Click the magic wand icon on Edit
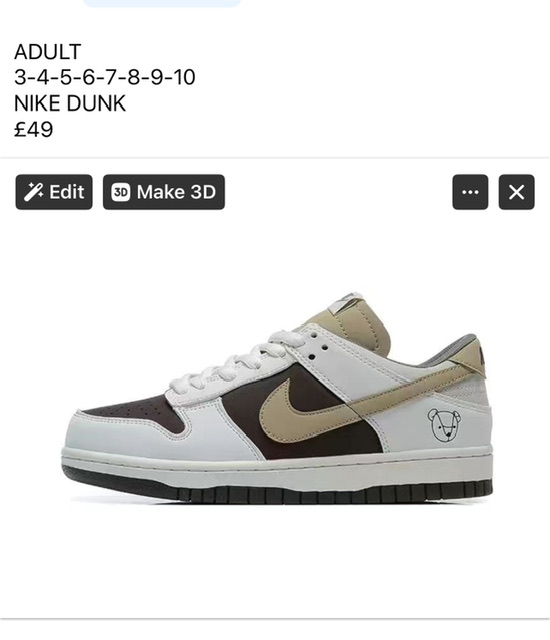This screenshot has height=640, width=550. 33,192
